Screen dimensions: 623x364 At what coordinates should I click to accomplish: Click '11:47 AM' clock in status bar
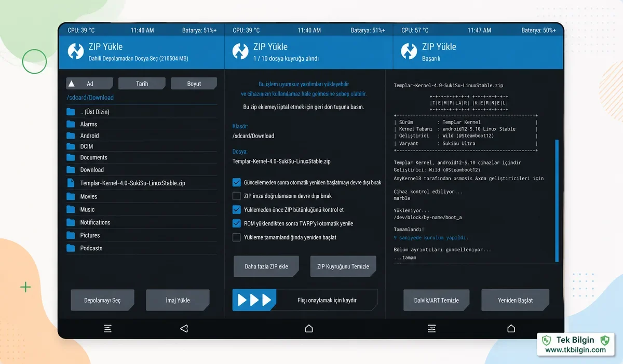[x=479, y=31]
